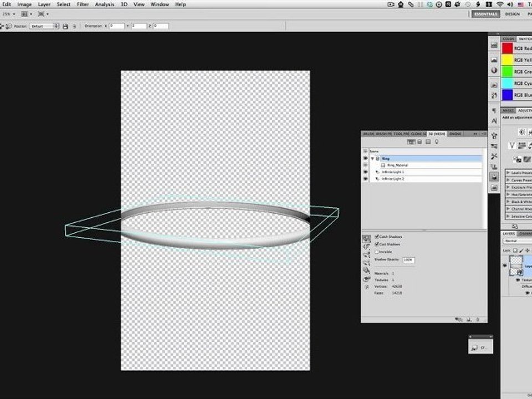Open the Paragraph panel icon in the dock
The image size is (532, 399).
494,110
